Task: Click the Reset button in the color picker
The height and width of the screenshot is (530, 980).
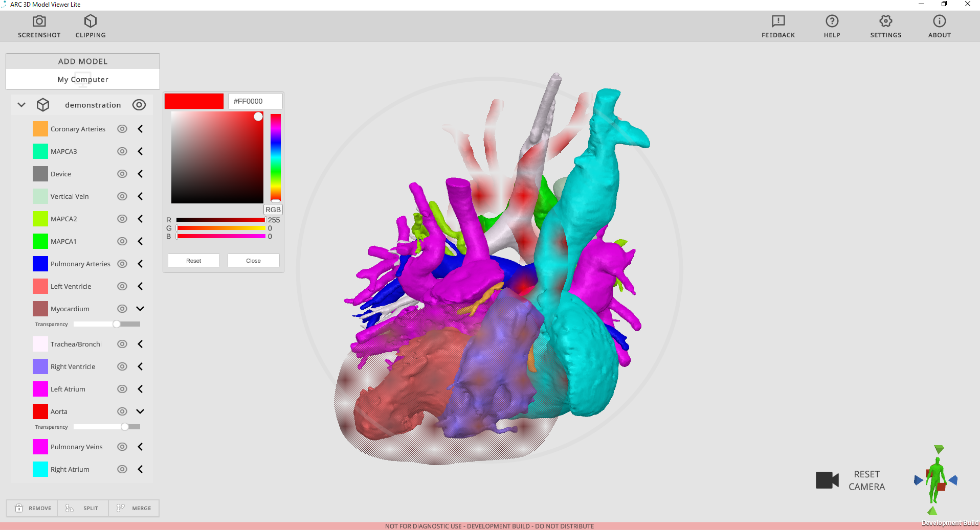Action: click(193, 260)
